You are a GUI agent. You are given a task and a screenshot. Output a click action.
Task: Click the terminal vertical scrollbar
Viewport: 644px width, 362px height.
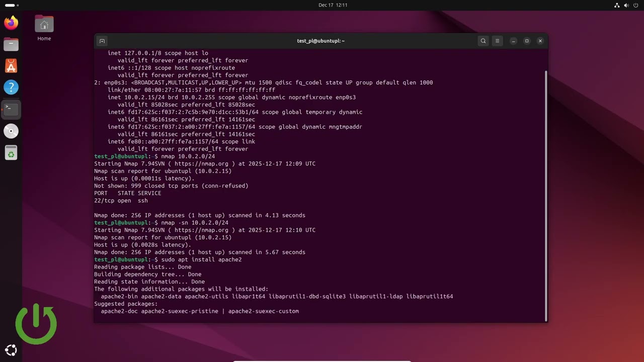(x=546, y=195)
